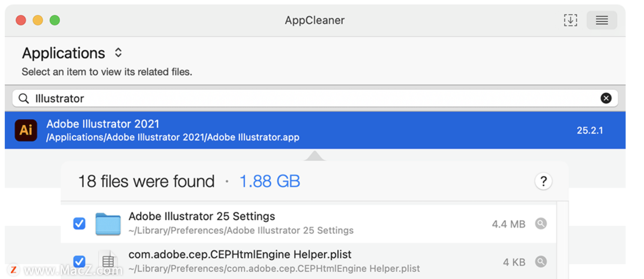The height and width of the screenshot is (279, 644).
Task: Click the magnifying glass search icon
Action: pos(24,98)
